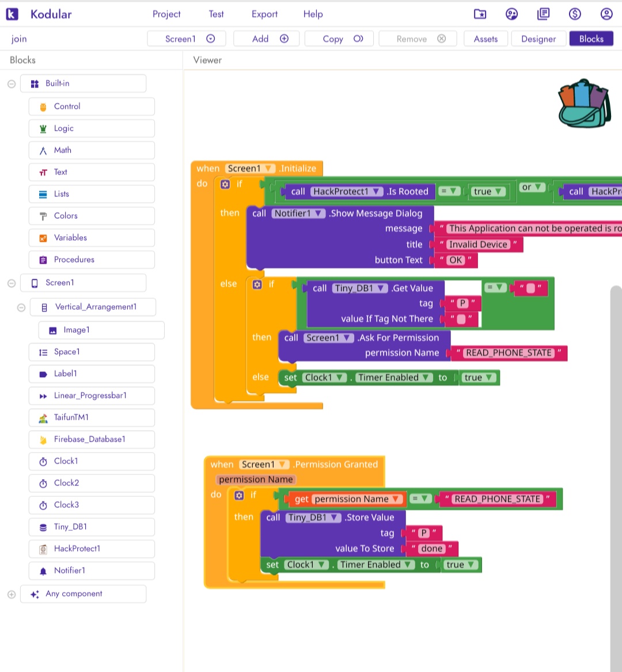622x672 pixels.
Task: Click the dollar monetization icon
Action: coord(575,14)
